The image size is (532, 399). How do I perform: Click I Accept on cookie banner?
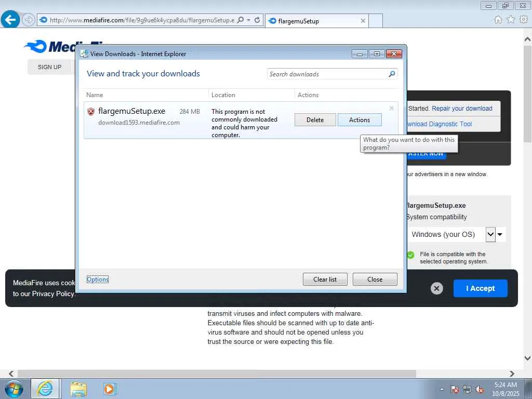pos(481,288)
